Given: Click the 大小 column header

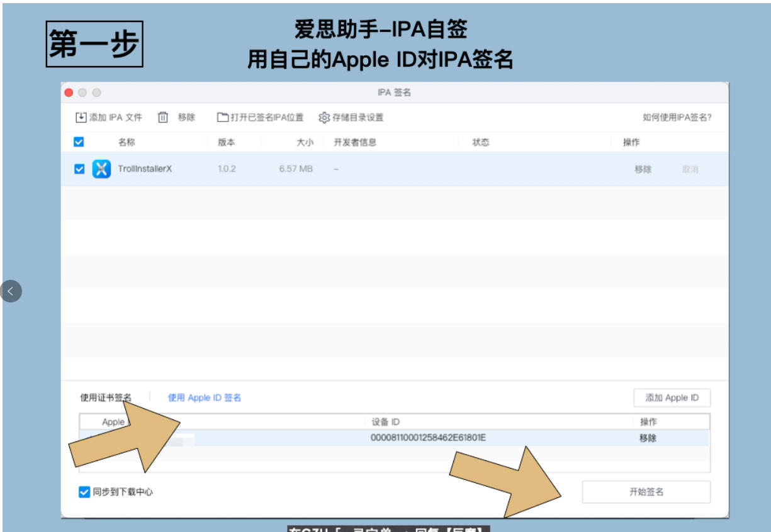Looking at the screenshot, I should (x=305, y=142).
